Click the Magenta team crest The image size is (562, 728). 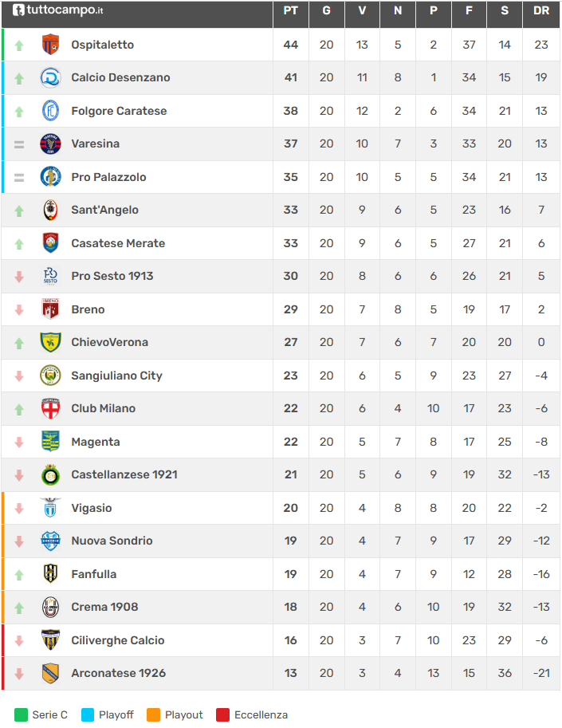(x=50, y=442)
